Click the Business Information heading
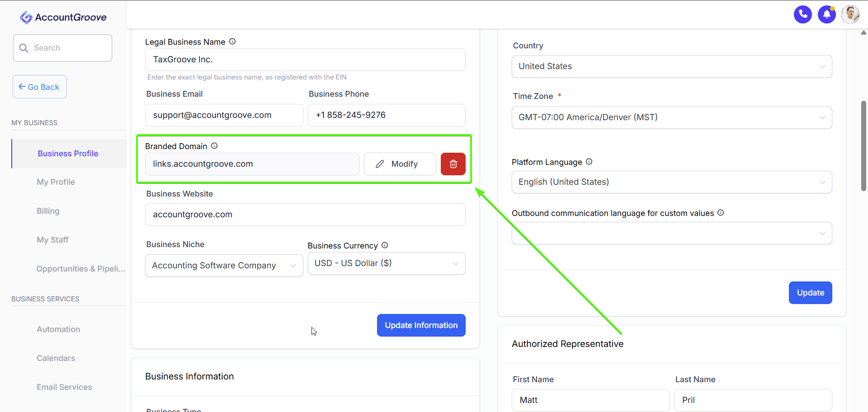868x412 pixels. [189, 376]
